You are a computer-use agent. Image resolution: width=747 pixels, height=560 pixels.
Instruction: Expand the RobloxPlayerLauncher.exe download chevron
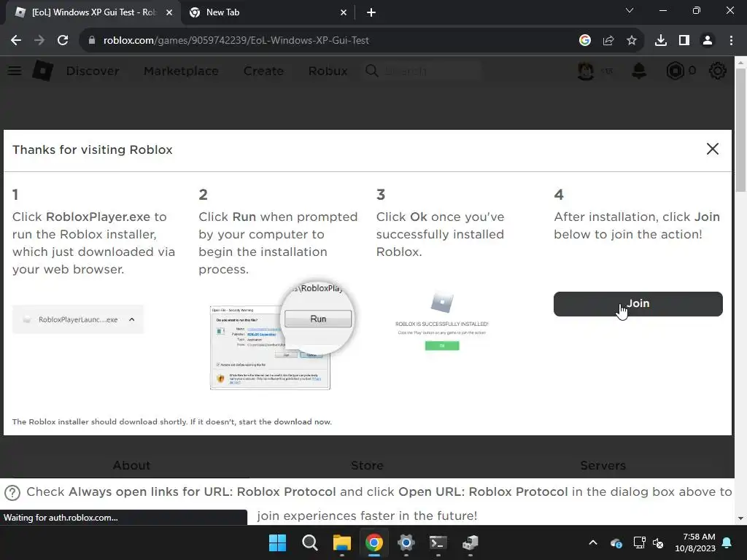132,319
